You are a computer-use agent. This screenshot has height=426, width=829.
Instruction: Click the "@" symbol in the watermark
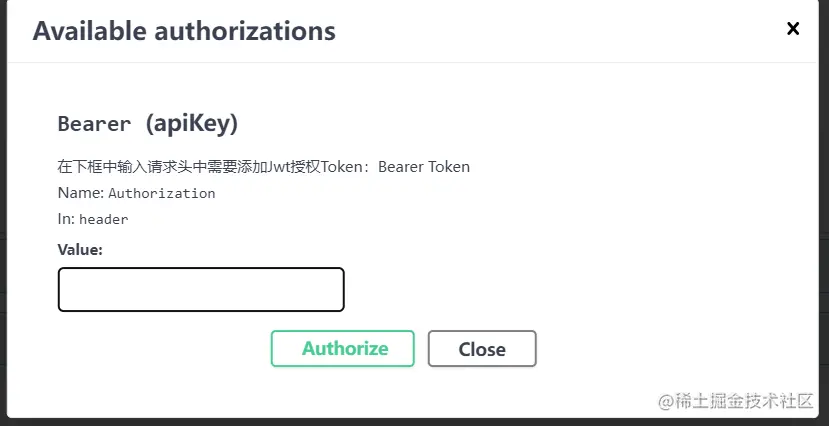pos(665,401)
